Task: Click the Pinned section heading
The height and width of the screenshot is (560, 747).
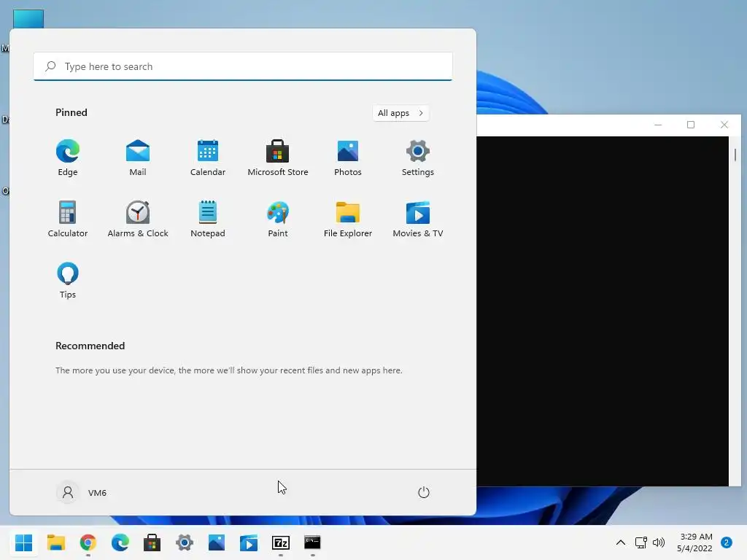Action: (x=71, y=112)
